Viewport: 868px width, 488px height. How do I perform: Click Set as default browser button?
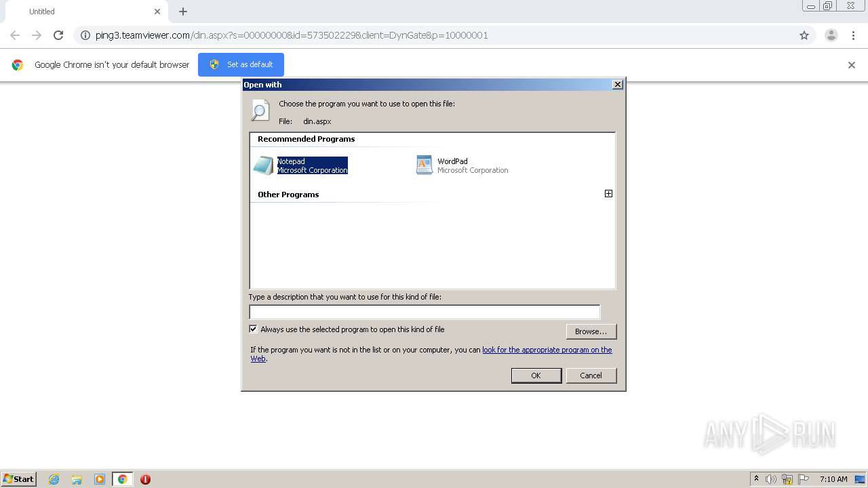[x=241, y=64]
